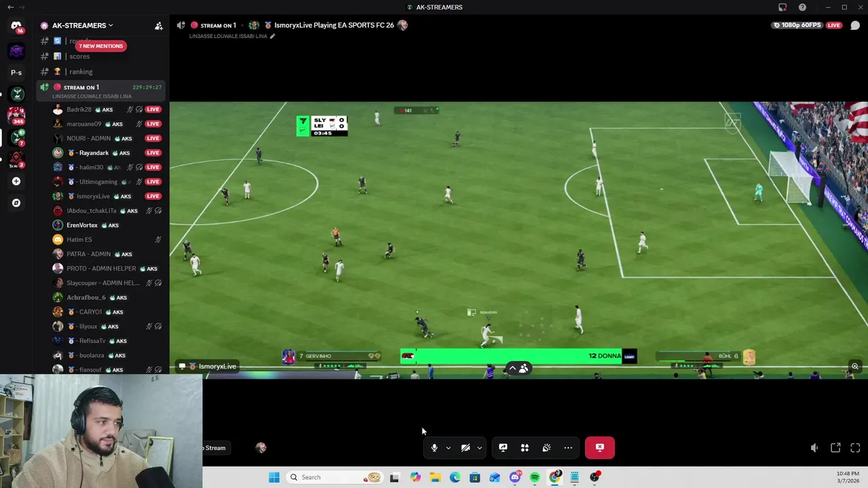The height and width of the screenshot is (488, 868).
Task: Open Microsoft Store from taskbar
Action: click(x=475, y=477)
